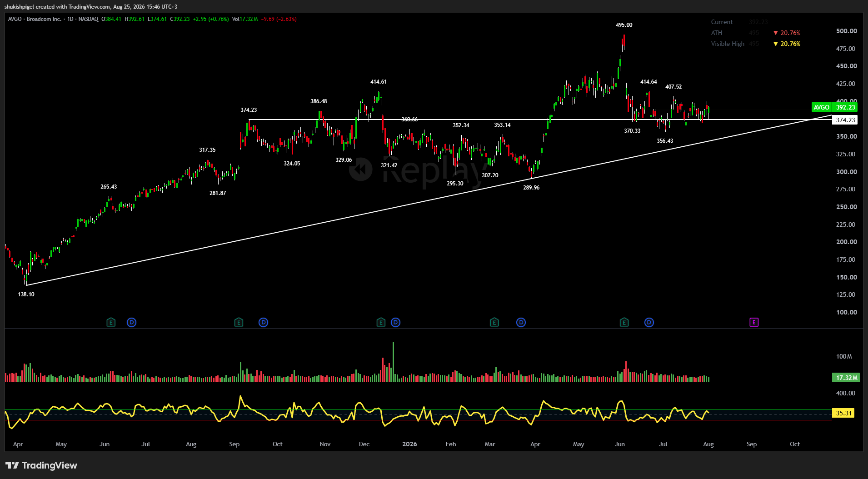Click the Visible High 20.76% yellow value
This screenshot has height=479, width=868.
click(x=787, y=44)
